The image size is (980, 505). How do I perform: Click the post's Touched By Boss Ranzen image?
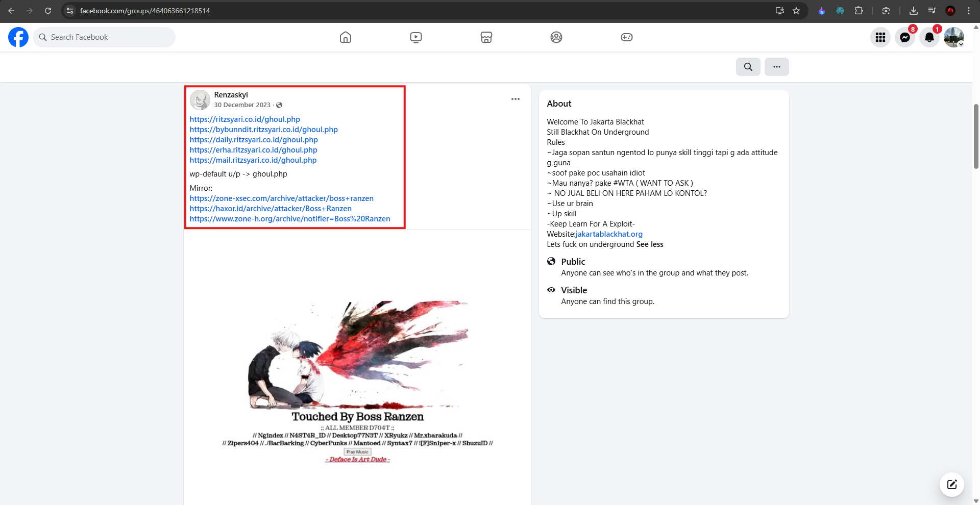click(357, 367)
